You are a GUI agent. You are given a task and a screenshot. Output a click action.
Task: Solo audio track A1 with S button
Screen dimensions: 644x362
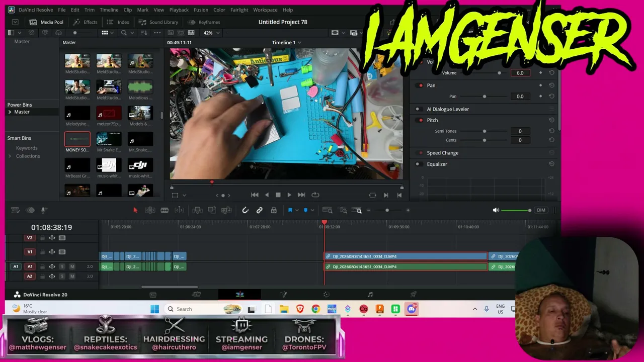pyautogui.click(x=62, y=266)
